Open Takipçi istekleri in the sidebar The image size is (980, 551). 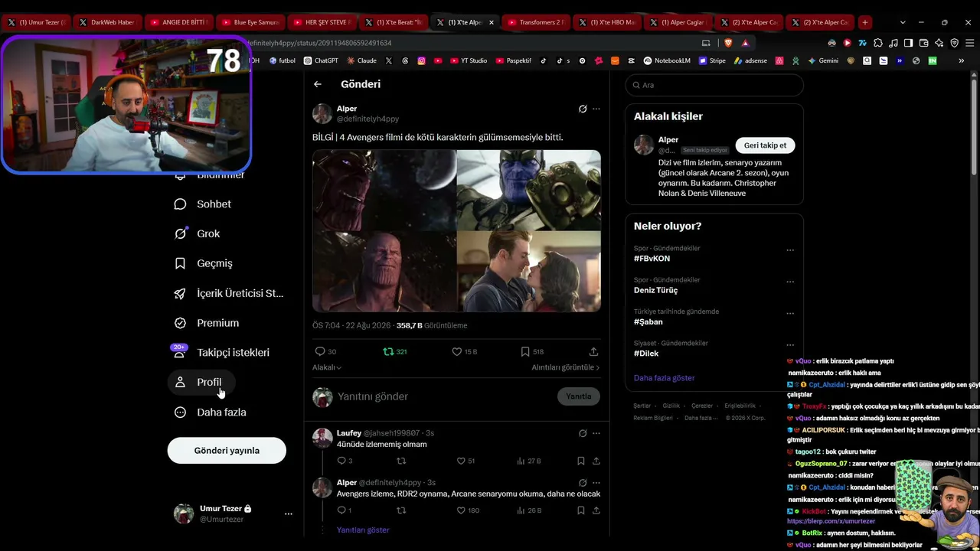tap(222, 353)
